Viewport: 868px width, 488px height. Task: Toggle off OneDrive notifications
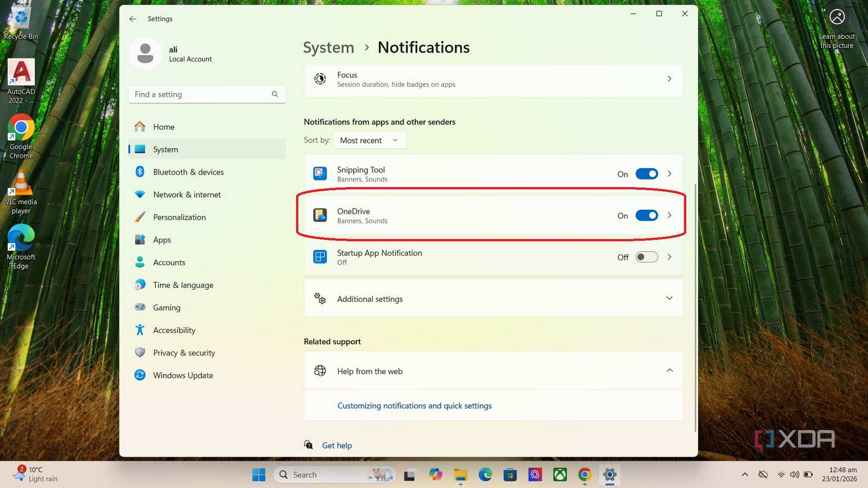647,215
